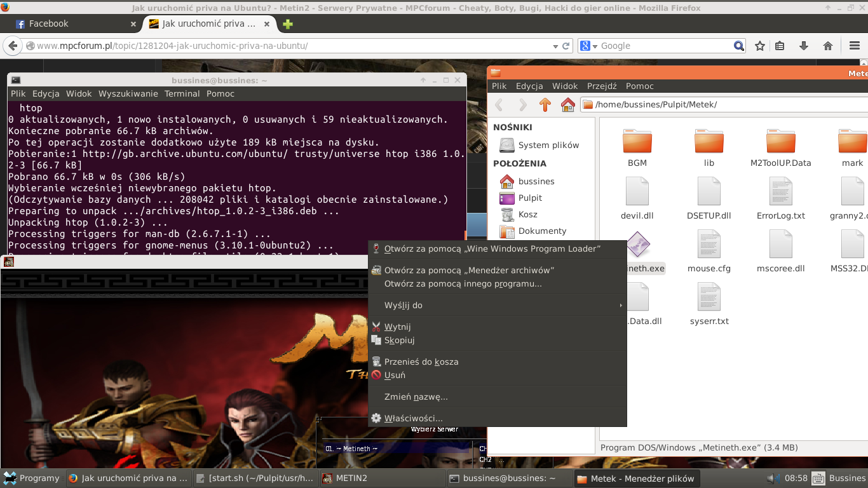The width and height of the screenshot is (868, 488).
Task: Open Firefox hamburger menu
Action: click(855, 46)
